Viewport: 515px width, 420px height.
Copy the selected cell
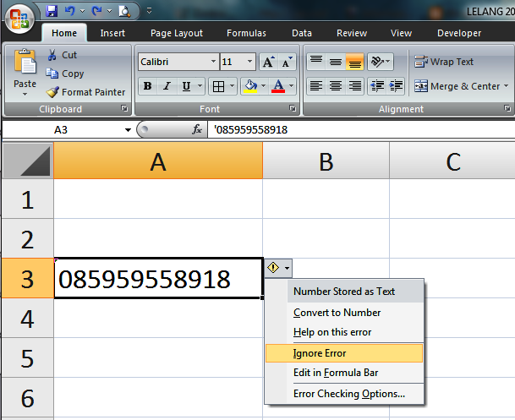click(x=65, y=74)
